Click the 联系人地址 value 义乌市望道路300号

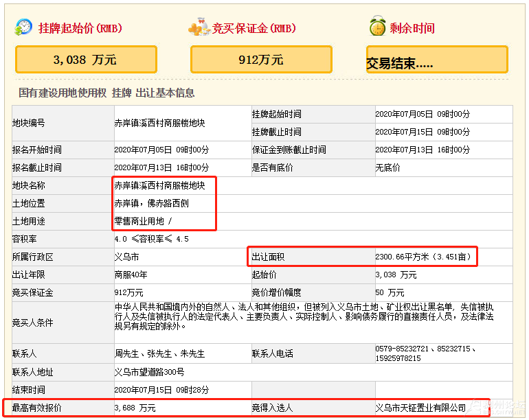click(x=149, y=372)
